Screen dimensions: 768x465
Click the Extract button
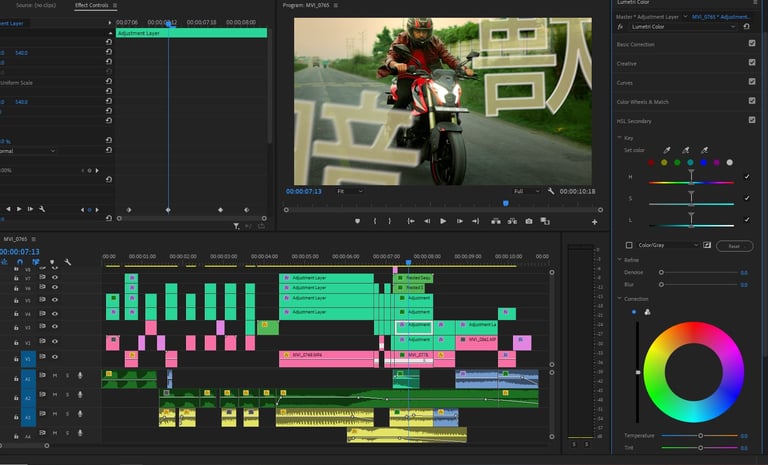coord(512,221)
